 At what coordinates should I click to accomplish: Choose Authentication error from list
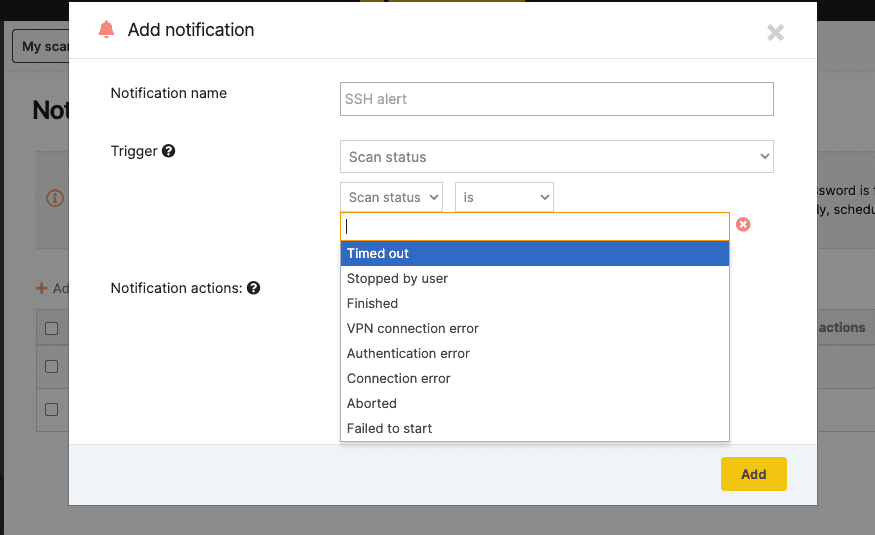[x=535, y=354]
